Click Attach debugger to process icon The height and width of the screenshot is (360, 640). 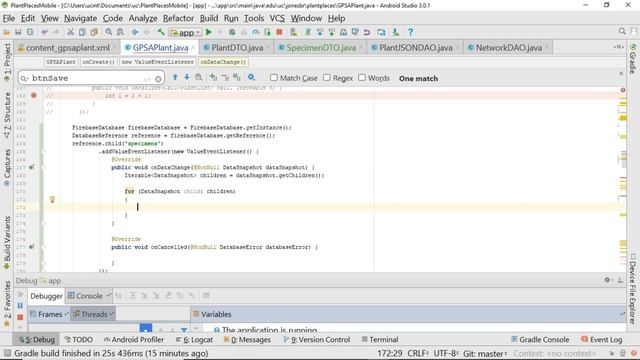tap(267, 32)
